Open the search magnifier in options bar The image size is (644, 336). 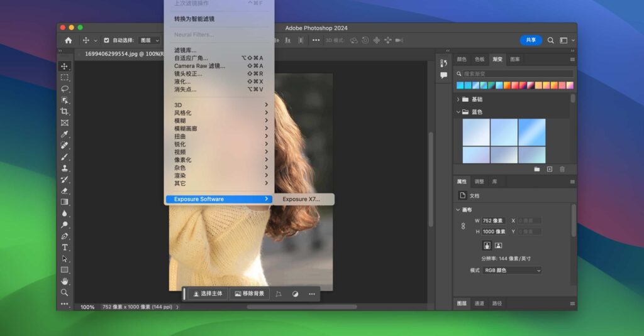click(x=550, y=40)
